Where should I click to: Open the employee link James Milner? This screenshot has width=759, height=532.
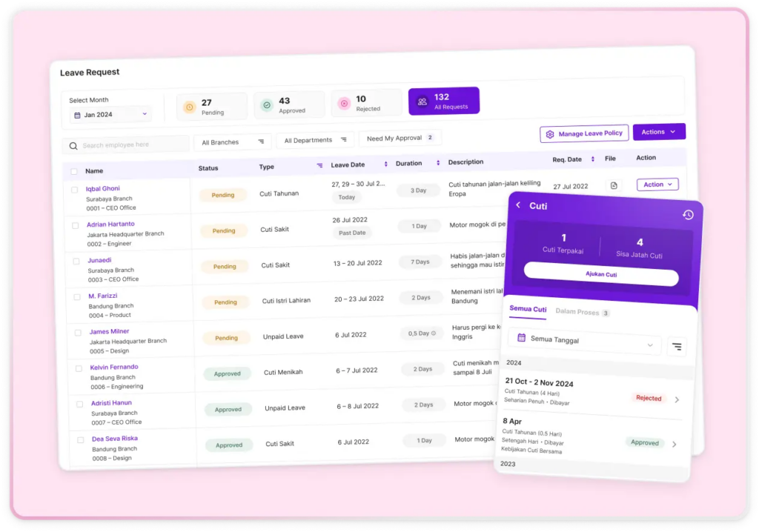coord(109,331)
